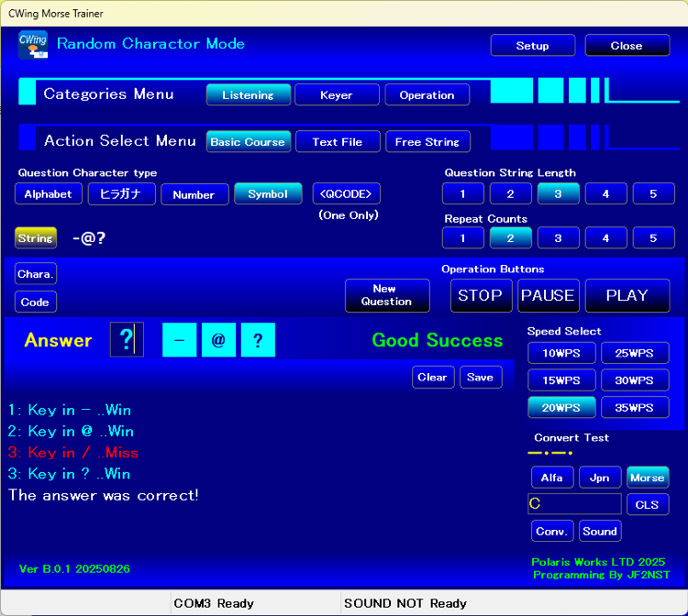Switch to the Keyer category
Viewport: 688px width, 616px height.
(x=336, y=95)
